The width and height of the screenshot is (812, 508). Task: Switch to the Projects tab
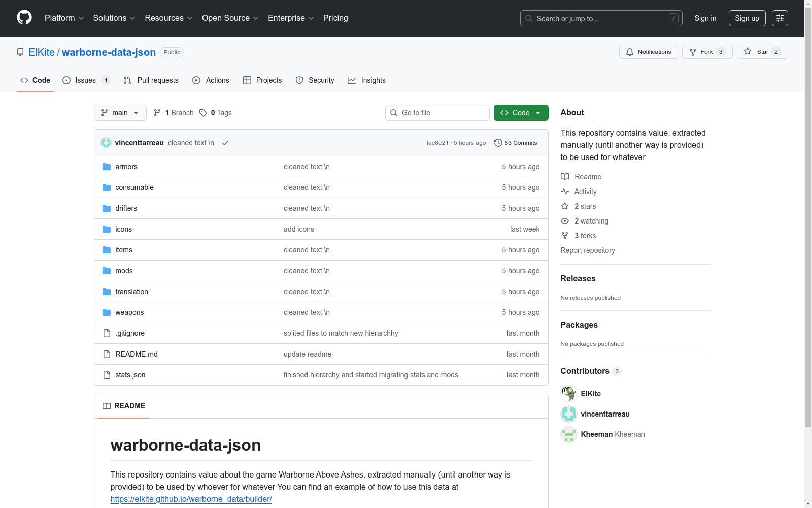coord(262,80)
